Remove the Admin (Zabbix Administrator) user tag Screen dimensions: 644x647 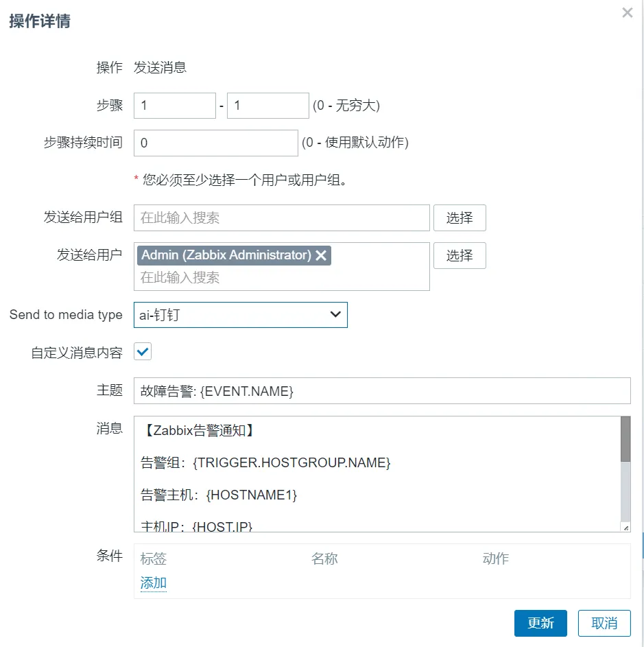(321, 256)
